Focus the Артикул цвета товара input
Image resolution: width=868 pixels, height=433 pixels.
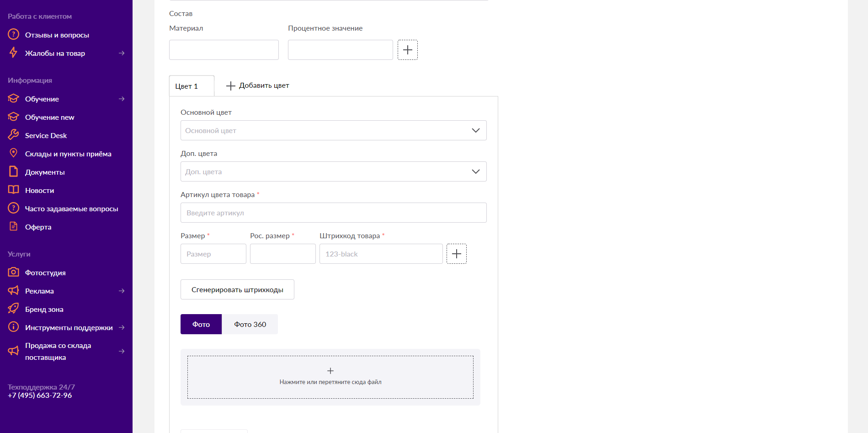334,213
